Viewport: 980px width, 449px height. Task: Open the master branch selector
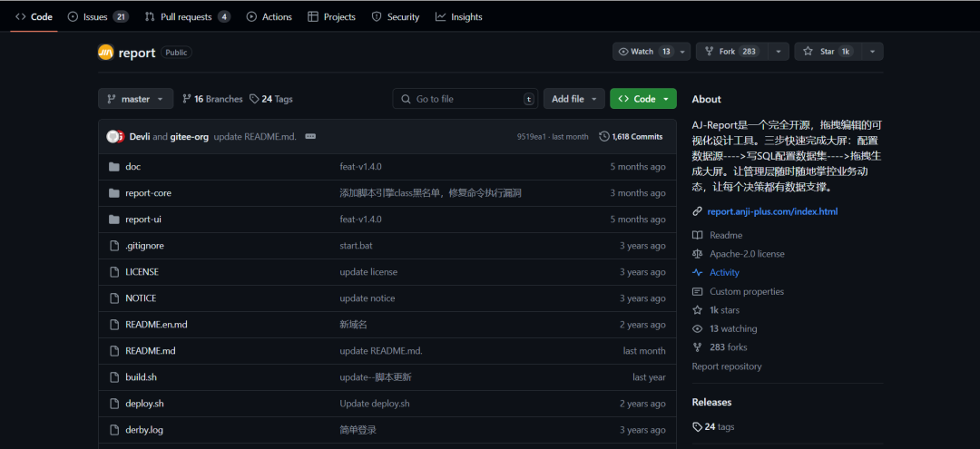click(x=135, y=99)
